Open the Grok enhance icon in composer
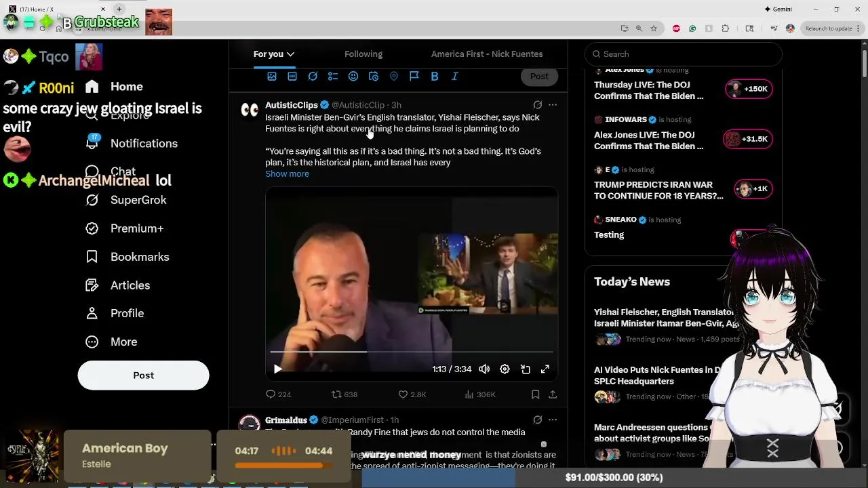This screenshot has width=868, height=488. coord(313,77)
